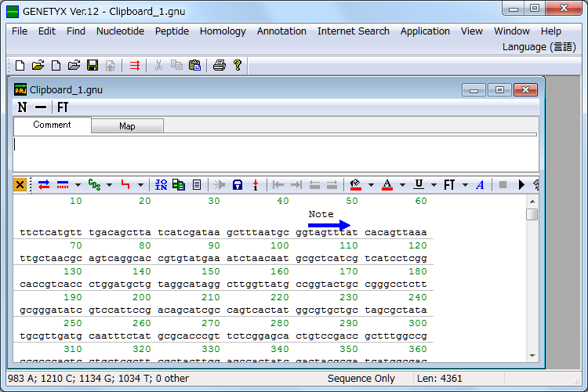Click the blue italic A font icon
The width and height of the screenshot is (588, 392).
(x=480, y=184)
